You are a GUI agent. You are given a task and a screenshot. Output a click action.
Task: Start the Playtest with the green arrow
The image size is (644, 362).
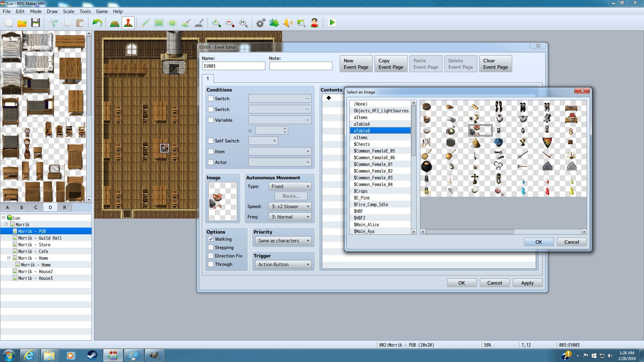coord(332,23)
